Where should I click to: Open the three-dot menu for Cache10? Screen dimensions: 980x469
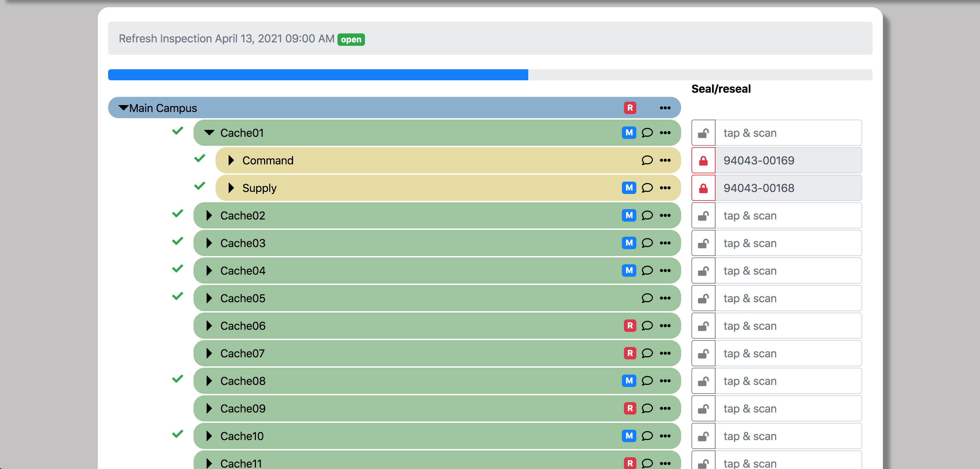click(665, 436)
